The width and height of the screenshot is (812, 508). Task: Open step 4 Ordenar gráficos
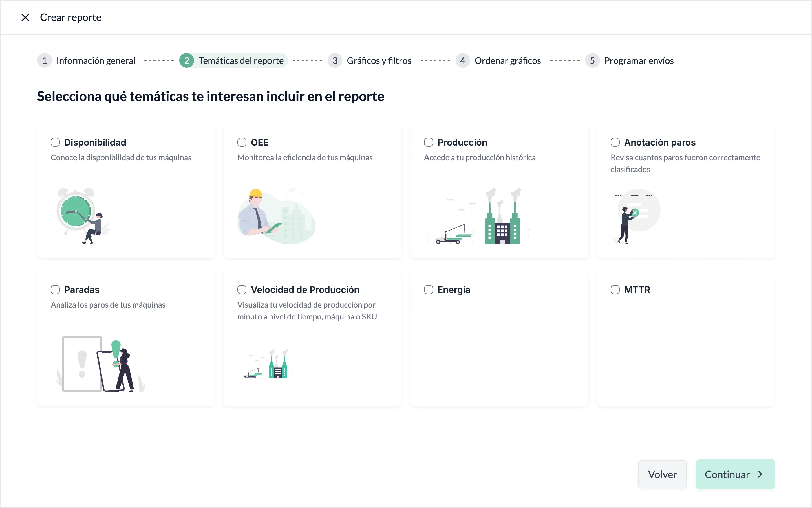coord(498,60)
